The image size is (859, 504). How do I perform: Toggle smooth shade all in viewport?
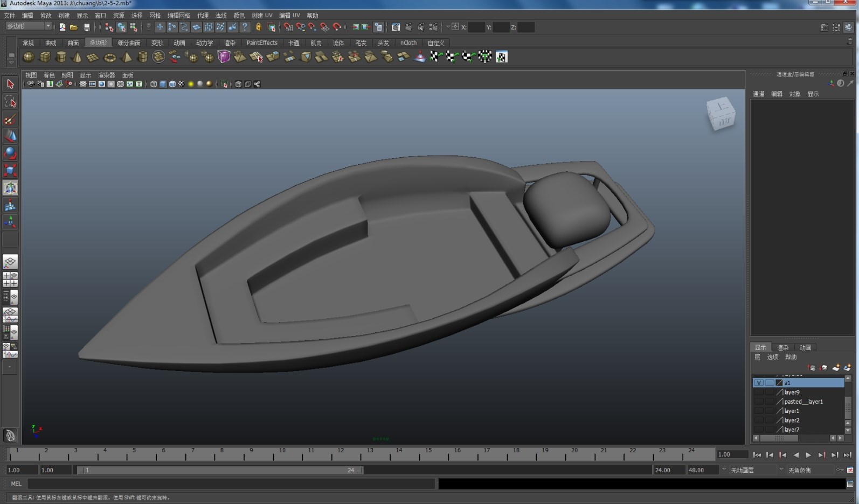click(163, 84)
